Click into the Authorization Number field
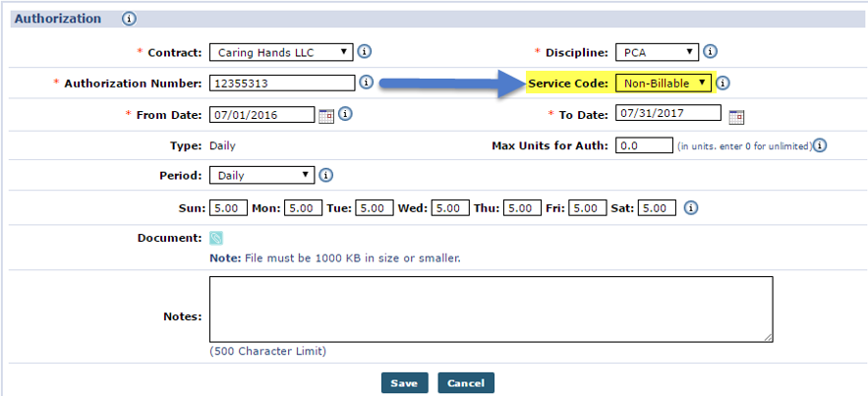 tap(282, 84)
